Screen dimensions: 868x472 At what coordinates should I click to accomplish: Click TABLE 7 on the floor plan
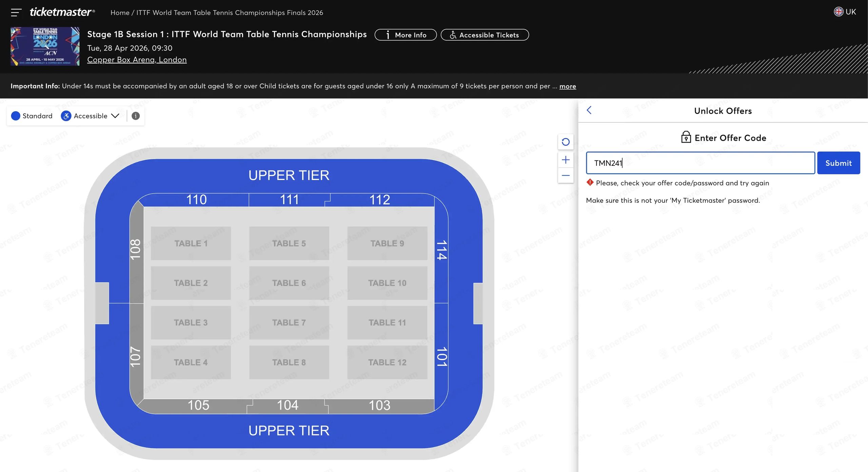(x=289, y=323)
